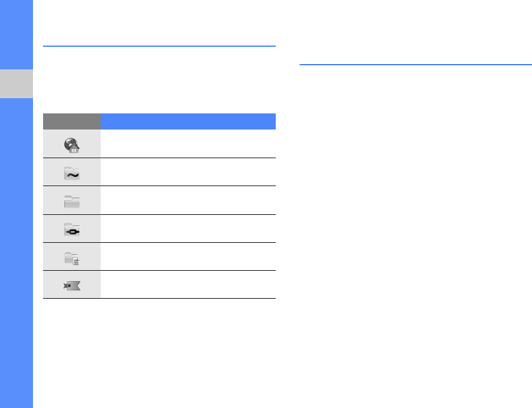Click the globe with house homepage icon
The image size is (532, 408).
coord(72,146)
